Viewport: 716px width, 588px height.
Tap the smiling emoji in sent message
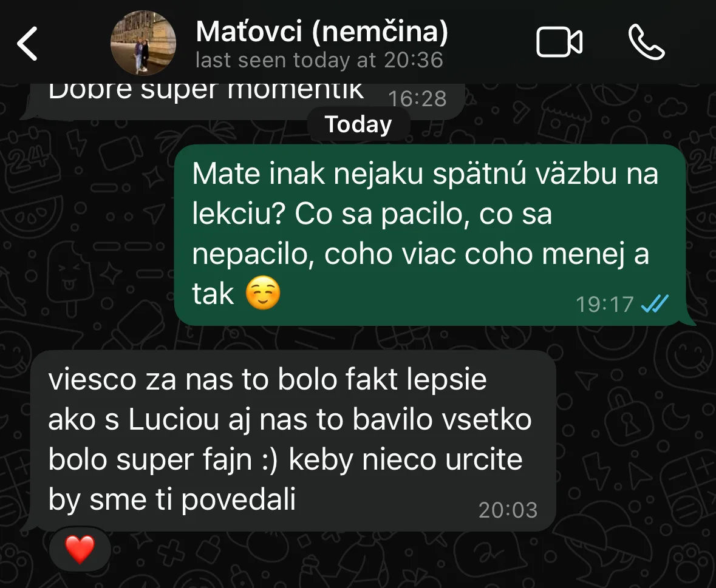pos(262,293)
